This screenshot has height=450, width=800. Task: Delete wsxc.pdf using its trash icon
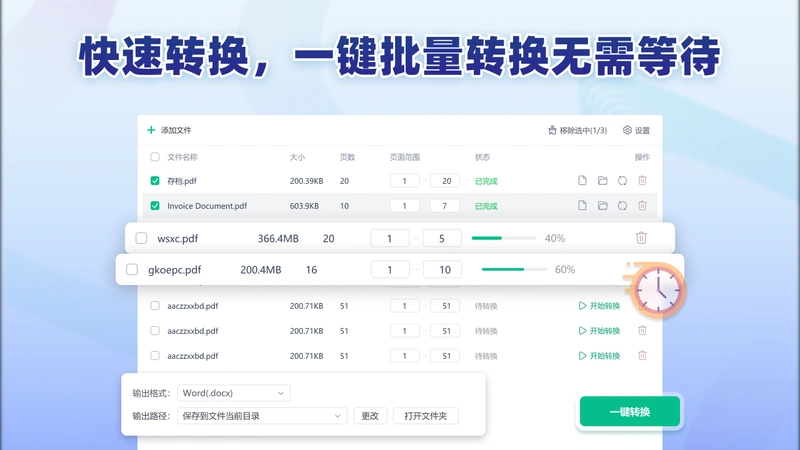641,238
